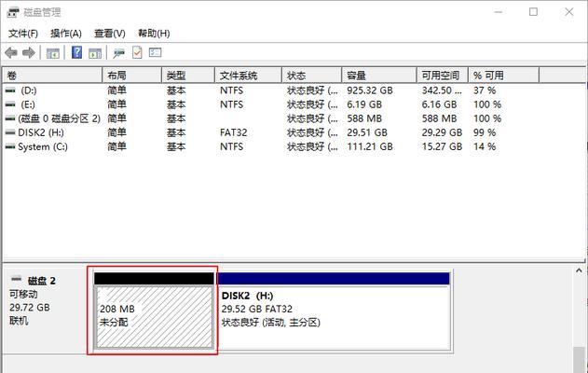Screen dimensions: 588x373
Task: Select the (D:) volume row
Action: pos(271,90)
